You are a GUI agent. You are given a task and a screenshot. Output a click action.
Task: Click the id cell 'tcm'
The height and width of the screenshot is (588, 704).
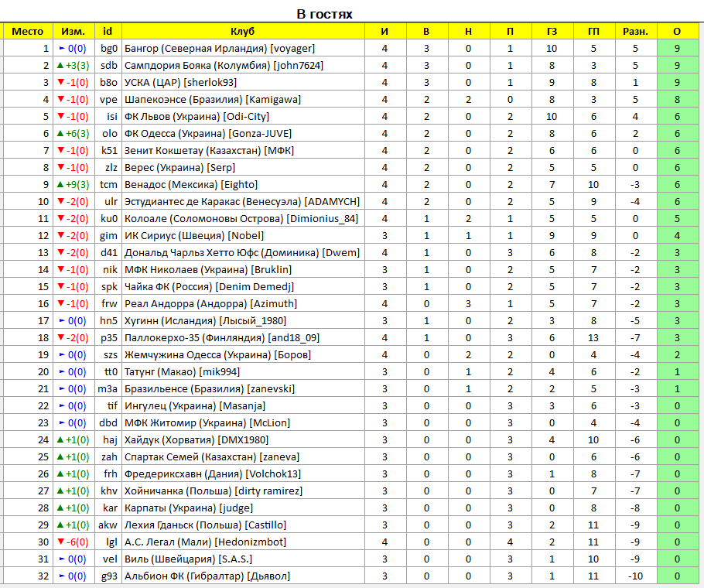click(x=108, y=184)
